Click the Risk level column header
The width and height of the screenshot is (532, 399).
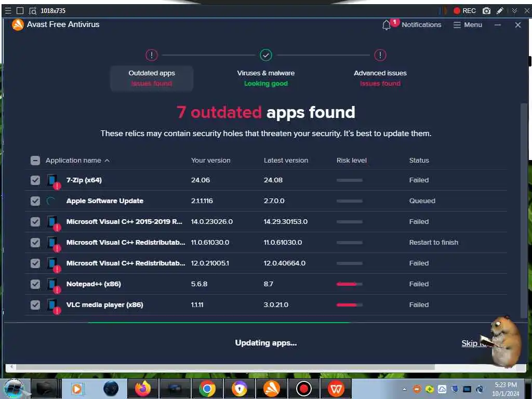click(x=352, y=161)
